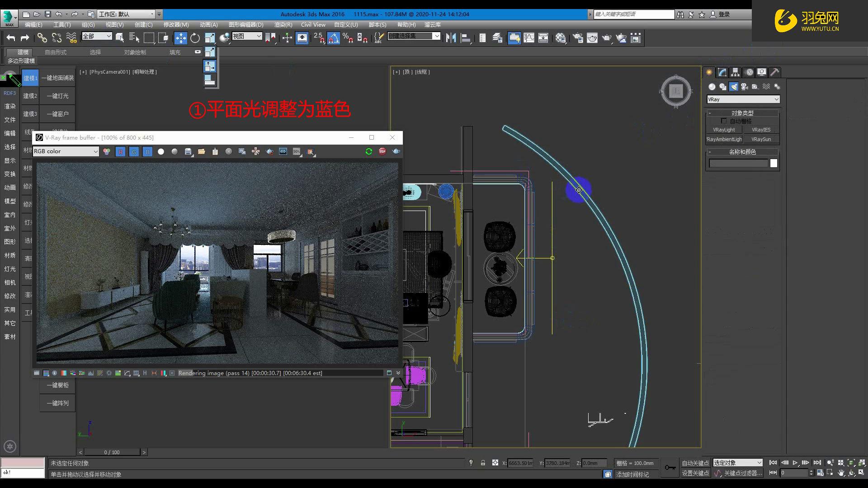
Task: Switch to the 自由形式 ribbon tab
Action: point(54,52)
